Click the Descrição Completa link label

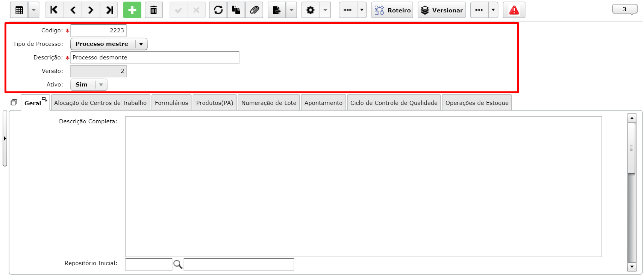[x=88, y=121]
